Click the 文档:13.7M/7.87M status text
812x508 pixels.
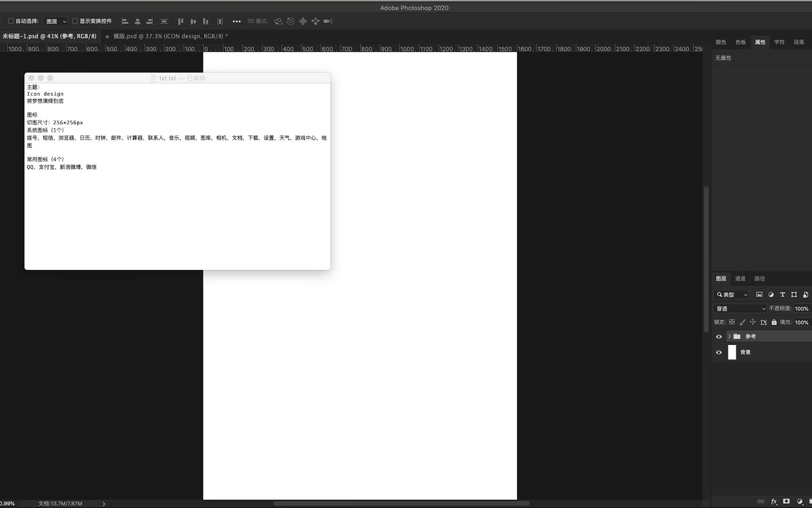(60, 503)
